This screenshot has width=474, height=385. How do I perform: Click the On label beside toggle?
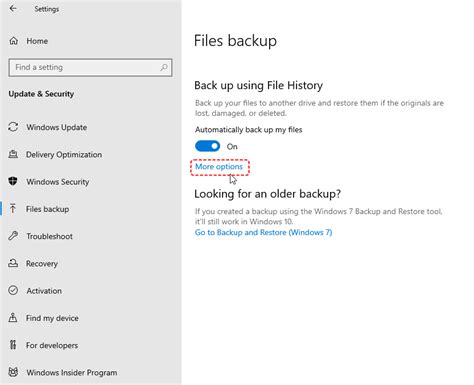coord(232,146)
